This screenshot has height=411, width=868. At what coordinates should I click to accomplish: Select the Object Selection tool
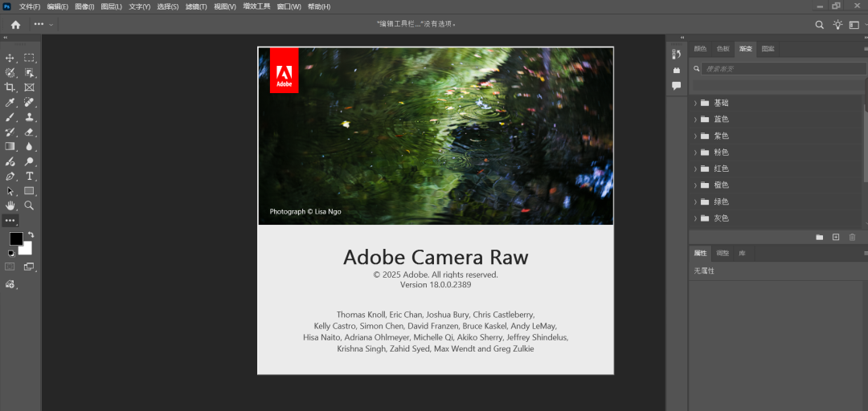point(29,72)
